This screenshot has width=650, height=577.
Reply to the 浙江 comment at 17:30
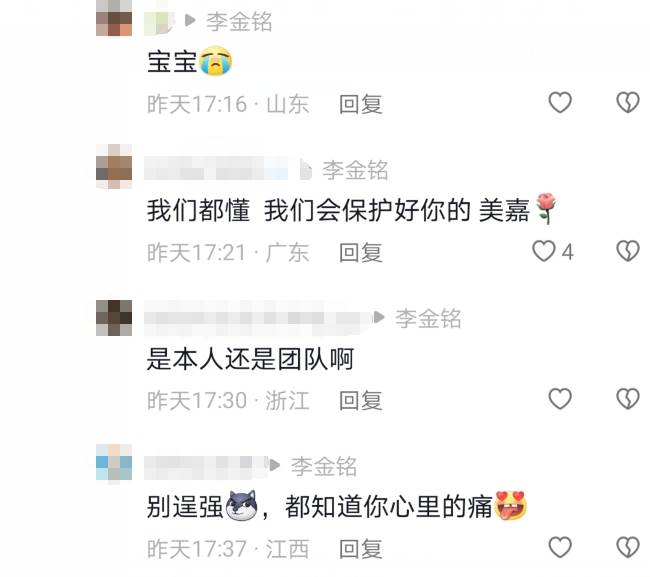tap(361, 400)
